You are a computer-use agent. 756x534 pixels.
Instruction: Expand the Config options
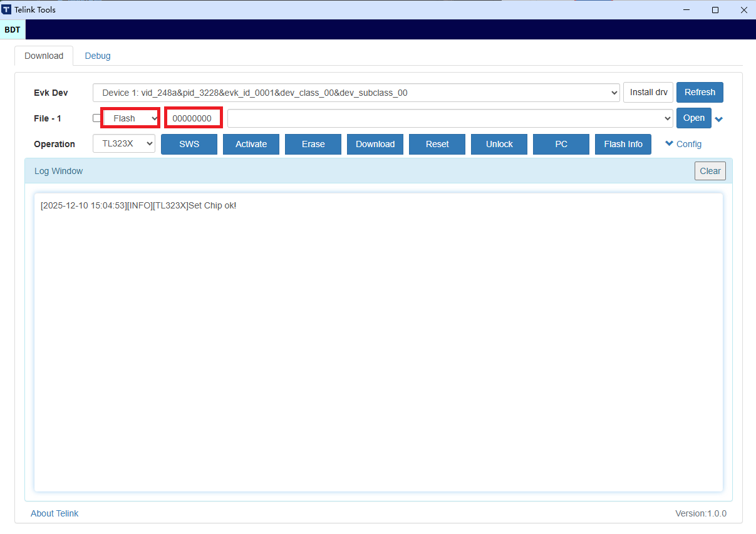[683, 144]
